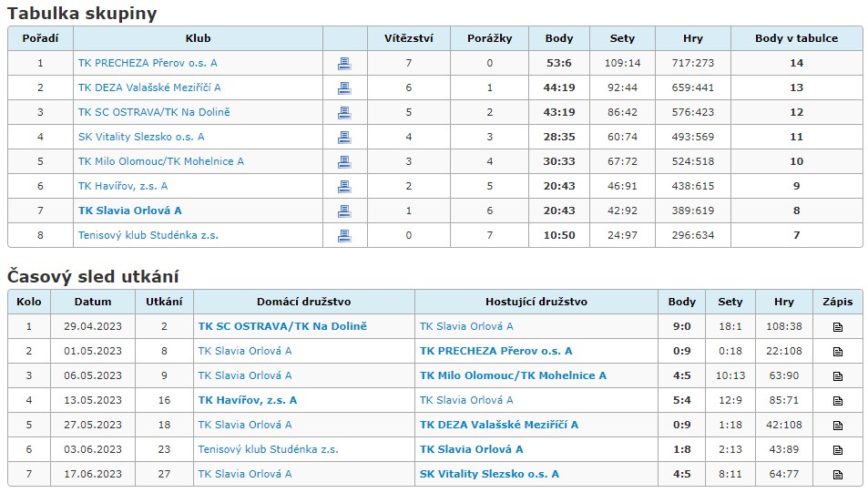
Task: Open print icon for TK SC OSTRAVA row
Action: click(344, 113)
